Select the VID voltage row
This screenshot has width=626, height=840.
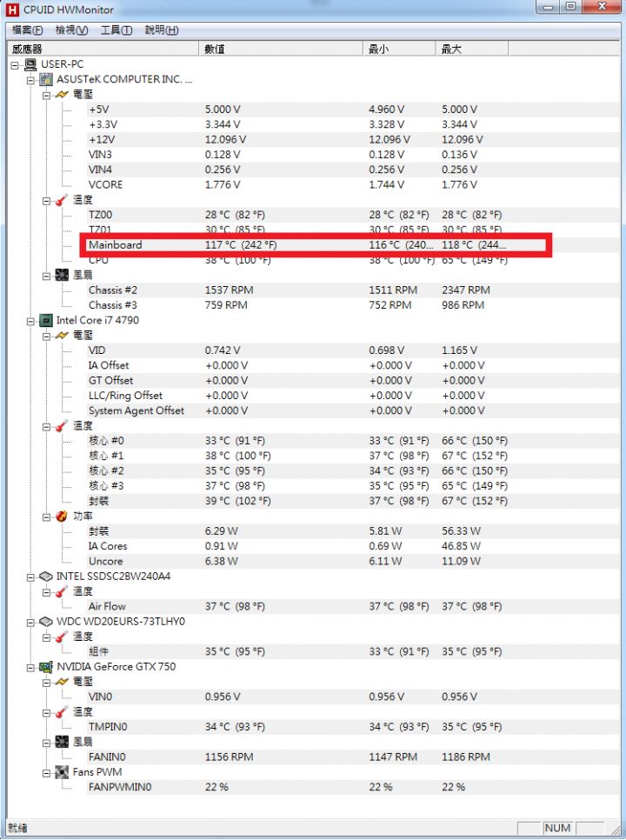point(353,350)
